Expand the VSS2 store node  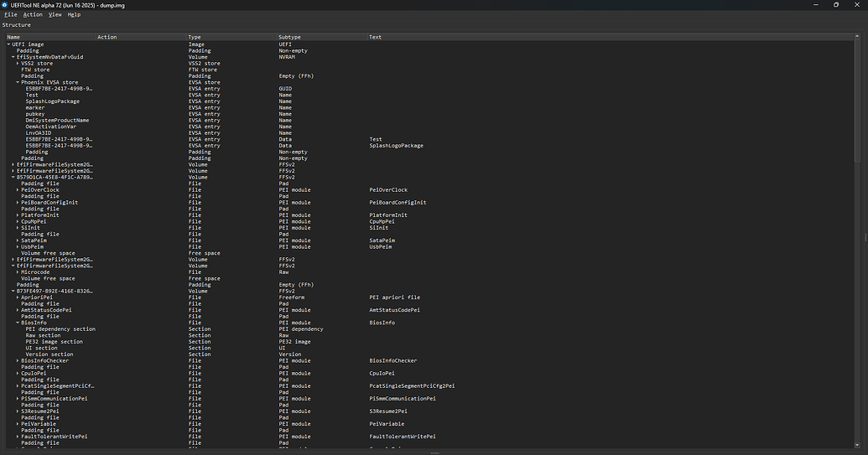(18, 64)
